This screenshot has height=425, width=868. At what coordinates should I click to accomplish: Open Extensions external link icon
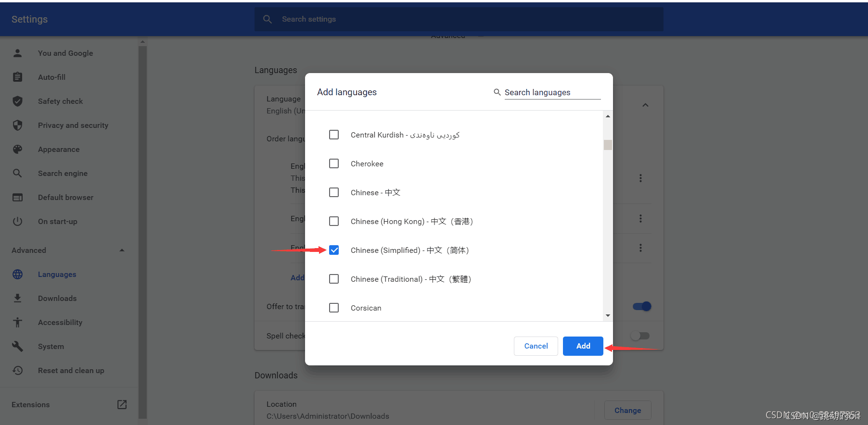point(122,405)
